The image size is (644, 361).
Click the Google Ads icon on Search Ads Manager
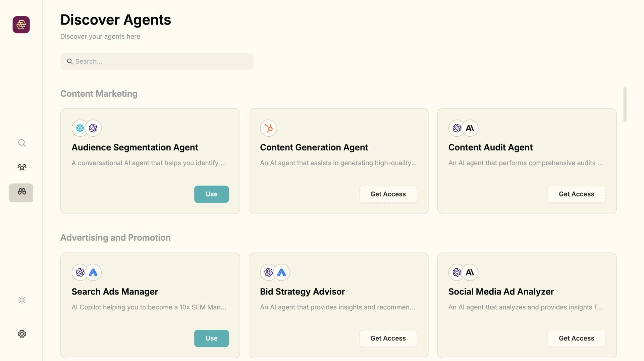tap(93, 272)
